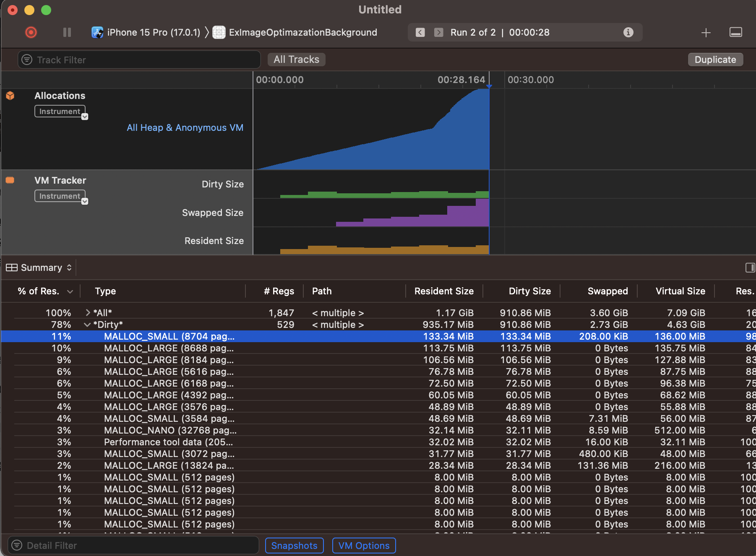Add an instrument with the plus button
The width and height of the screenshot is (756, 556).
[706, 32]
